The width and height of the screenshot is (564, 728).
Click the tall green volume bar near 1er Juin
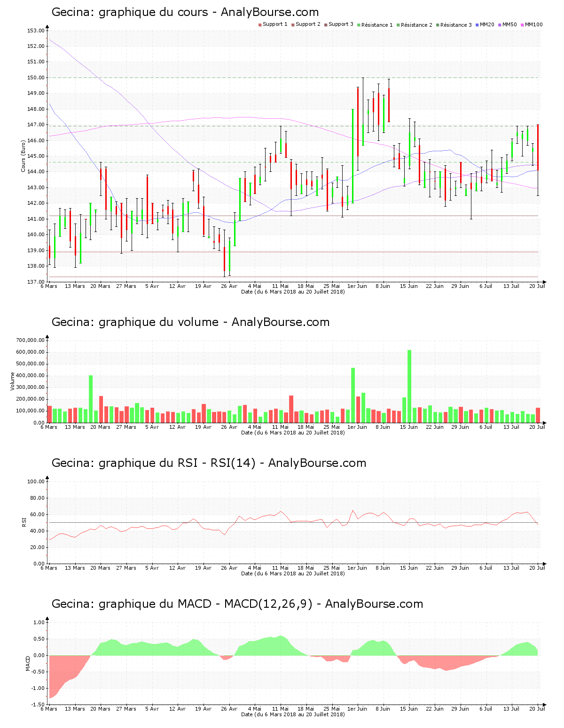[353, 395]
